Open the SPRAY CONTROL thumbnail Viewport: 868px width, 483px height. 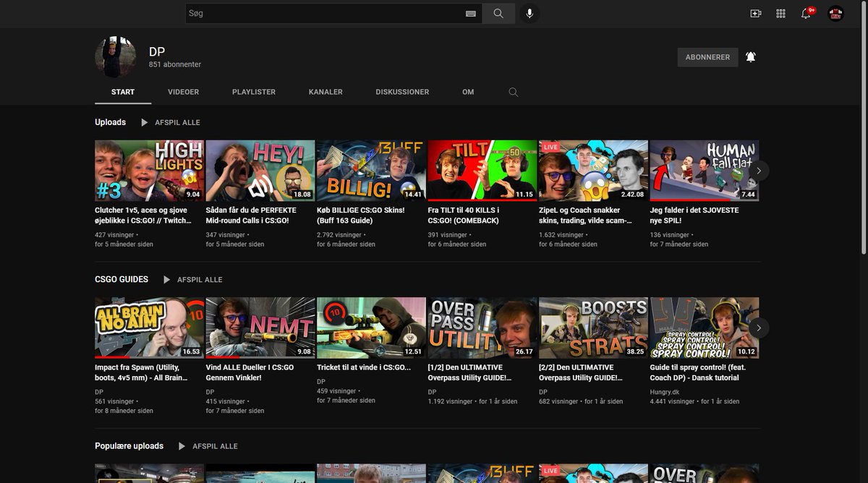(705, 328)
